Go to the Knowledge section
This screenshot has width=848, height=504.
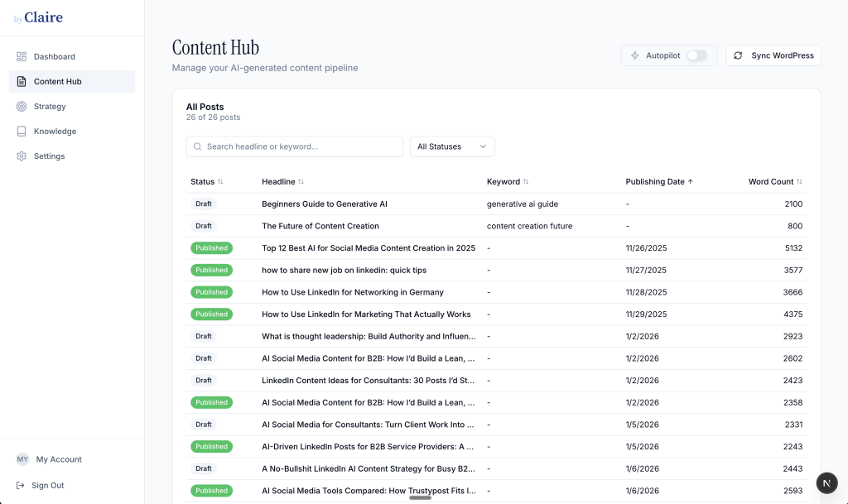click(x=55, y=132)
